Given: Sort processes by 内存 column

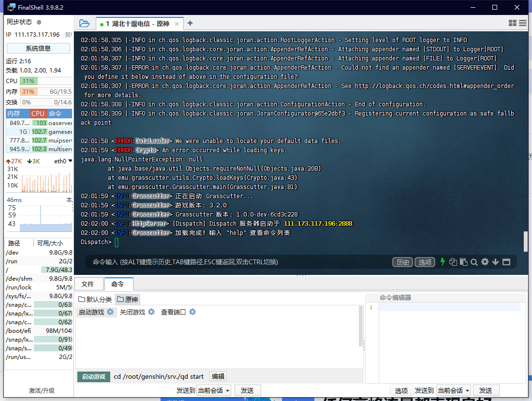Looking at the screenshot, I should point(17,114).
